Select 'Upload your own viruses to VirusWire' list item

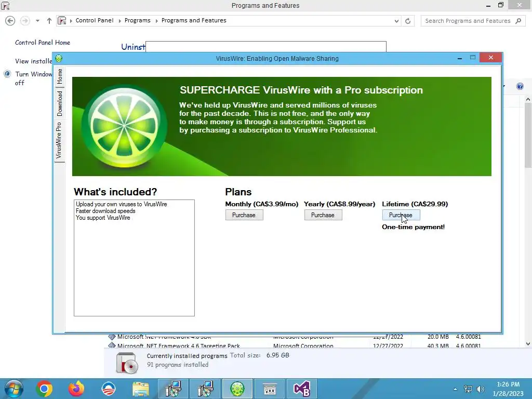[122, 204]
